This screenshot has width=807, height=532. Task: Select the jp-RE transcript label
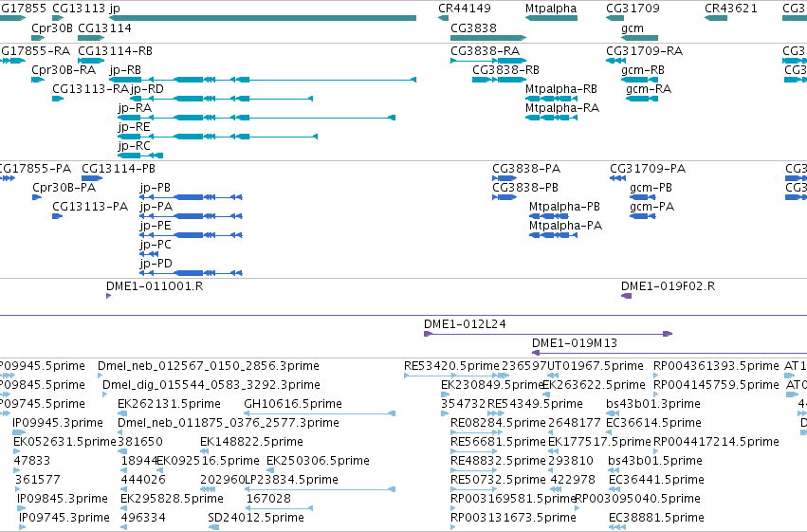(x=134, y=128)
